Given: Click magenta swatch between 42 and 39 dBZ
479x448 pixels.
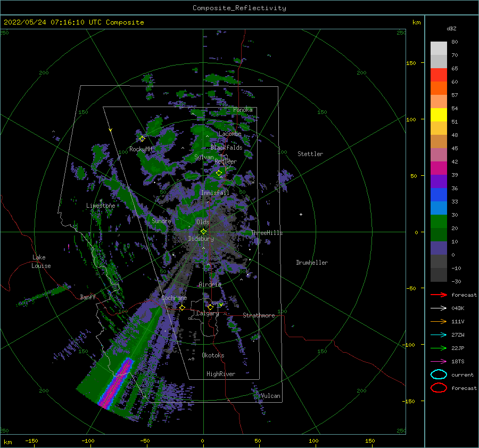Looking at the screenshot, I should click(439, 168).
